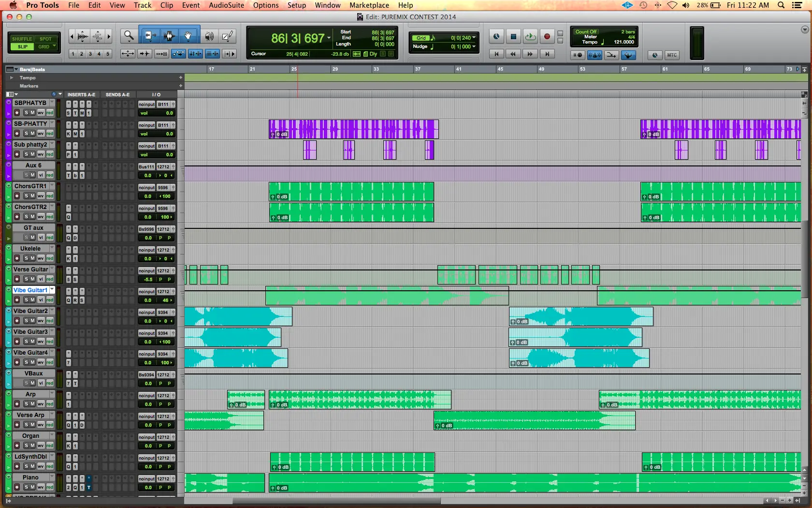Recall zoom preset 3
Image resolution: width=812 pixels, height=508 pixels.
(x=90, y=54)
